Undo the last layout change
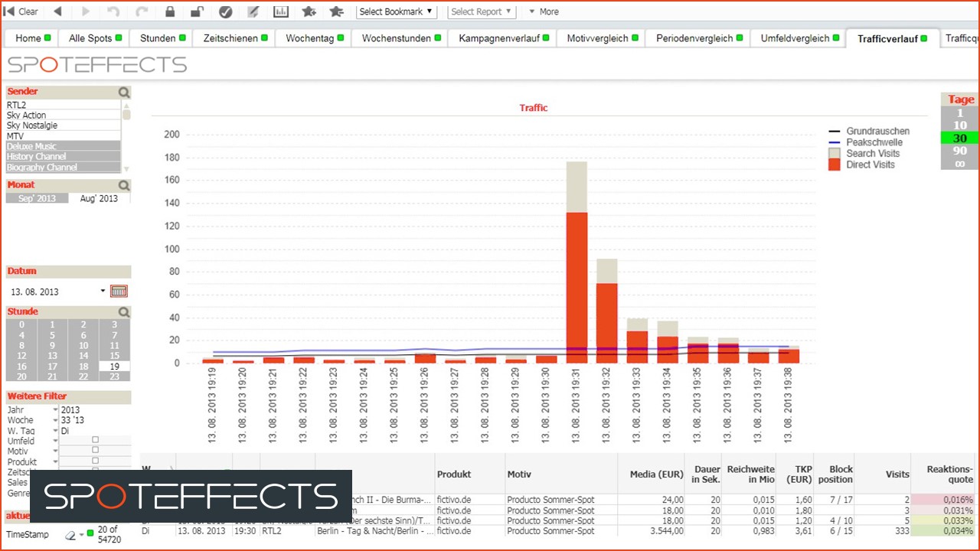 click(113, 11)
